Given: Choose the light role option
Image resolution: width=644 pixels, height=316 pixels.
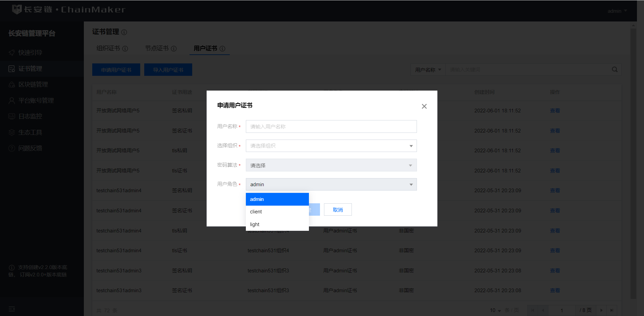Looking at the screenshot, I should pyautogui.click(x=277, y=224).
